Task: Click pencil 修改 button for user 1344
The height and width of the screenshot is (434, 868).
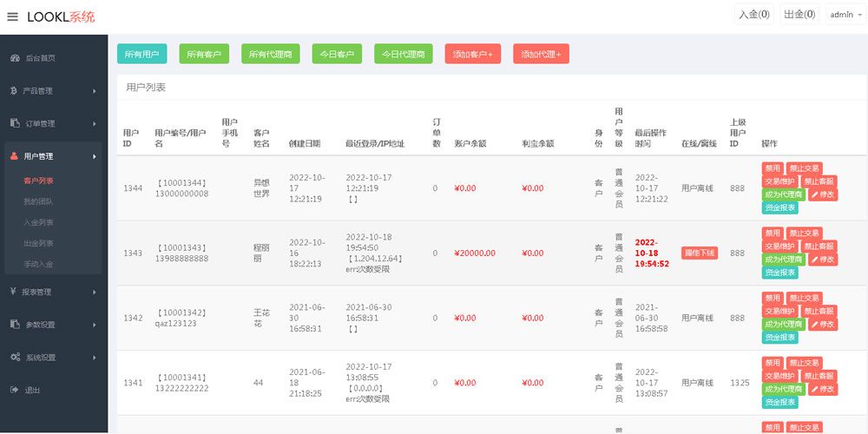Action: [823, 194]
